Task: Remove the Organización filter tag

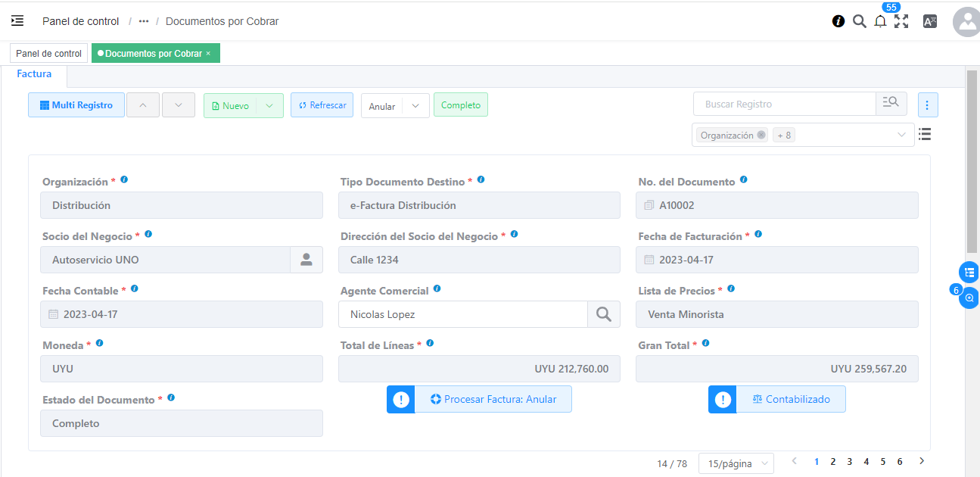Action: pyautogui.click(x=761, y=136)
